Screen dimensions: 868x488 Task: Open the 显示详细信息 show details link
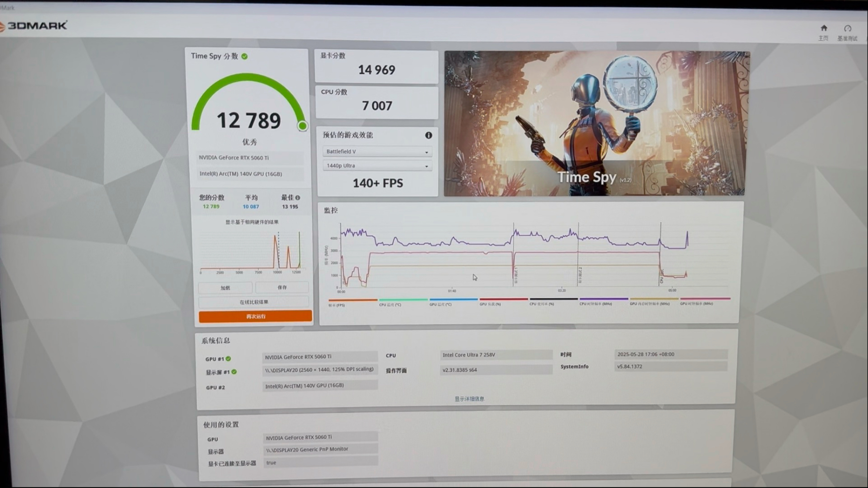[469, 399]
